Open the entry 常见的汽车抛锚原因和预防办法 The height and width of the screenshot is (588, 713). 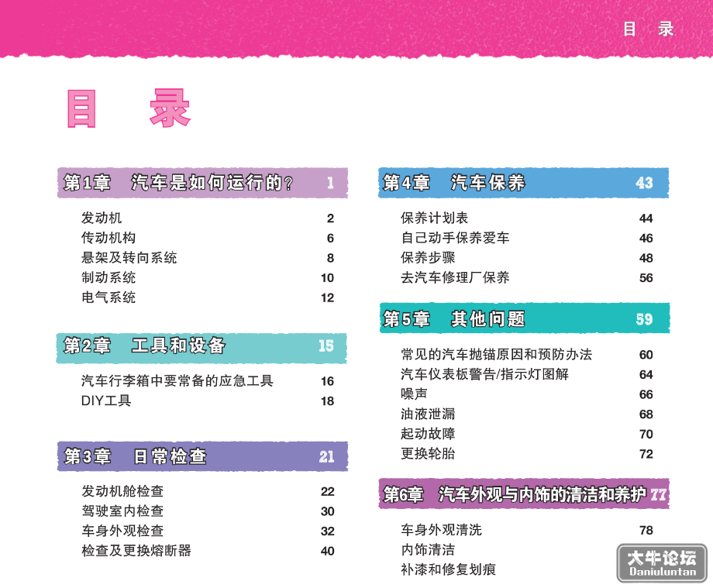[496, 355]
